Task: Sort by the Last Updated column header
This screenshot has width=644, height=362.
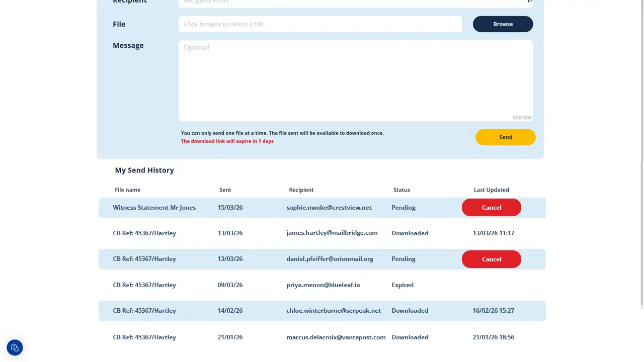Action: coord(491,190)
